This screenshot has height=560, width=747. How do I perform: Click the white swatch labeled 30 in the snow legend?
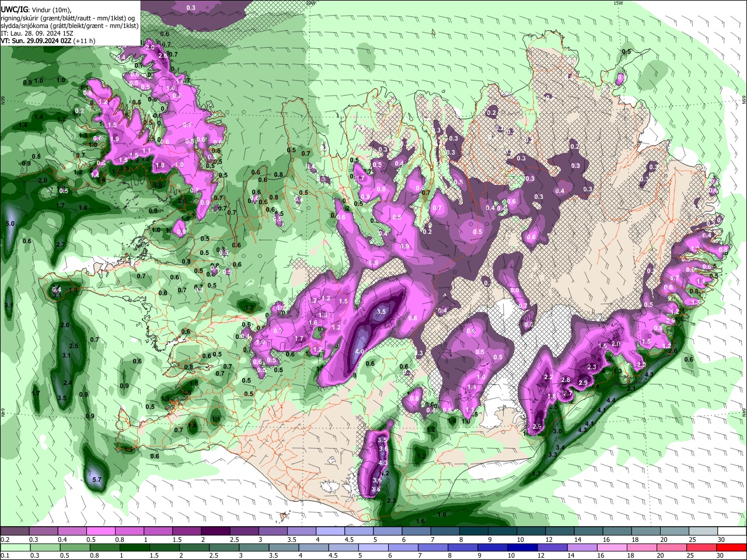732,531
